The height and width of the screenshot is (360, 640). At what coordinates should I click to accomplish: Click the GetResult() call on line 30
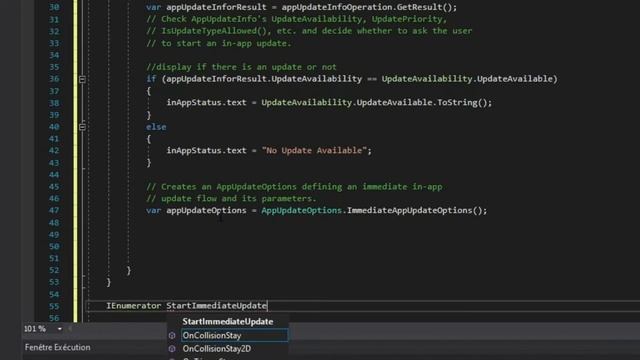424,7
